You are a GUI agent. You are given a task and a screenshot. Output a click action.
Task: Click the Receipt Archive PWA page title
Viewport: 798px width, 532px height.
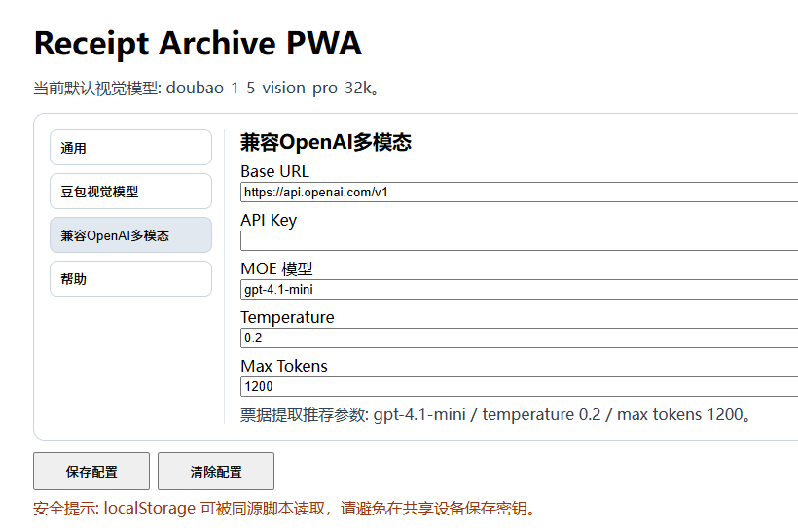[198, 44]
